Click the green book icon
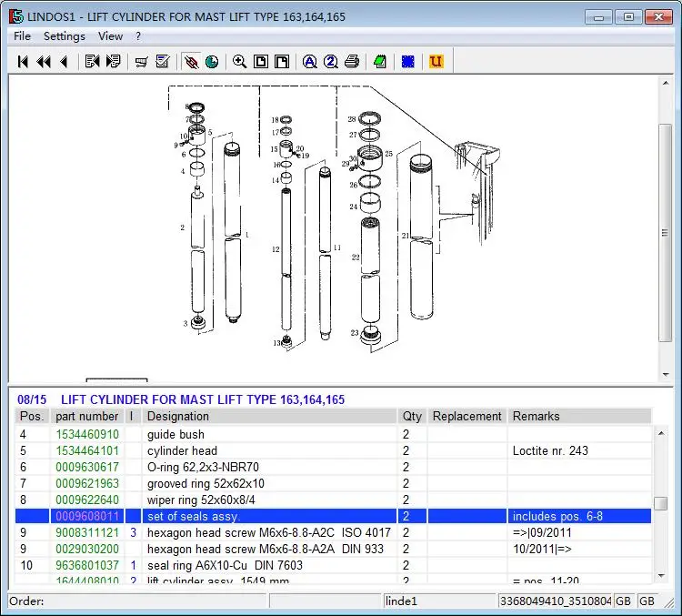Viewport: 682px width, 616px height. click(379, 62)
